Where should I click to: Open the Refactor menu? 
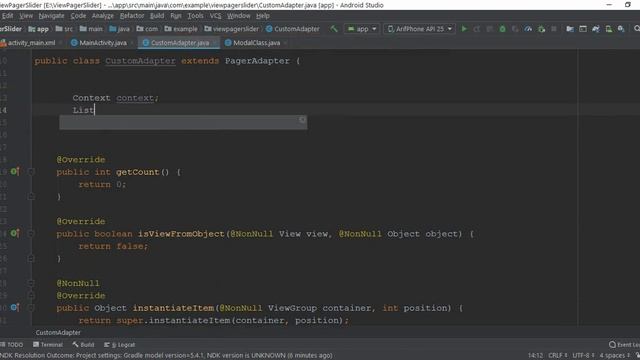point(132,16)
